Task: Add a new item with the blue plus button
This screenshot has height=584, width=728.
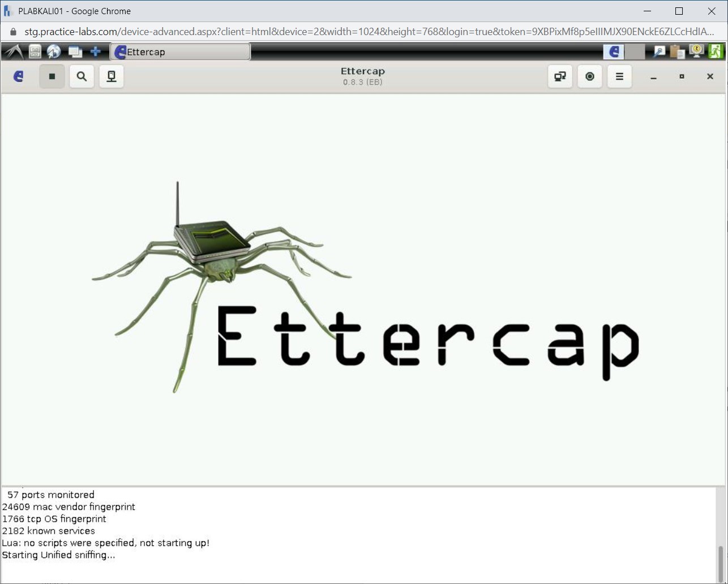Action: (x=95, y=51)
